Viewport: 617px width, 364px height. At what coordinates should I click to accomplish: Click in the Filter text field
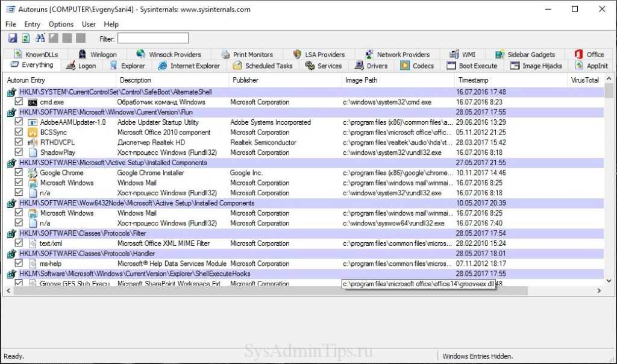point(152,39)
